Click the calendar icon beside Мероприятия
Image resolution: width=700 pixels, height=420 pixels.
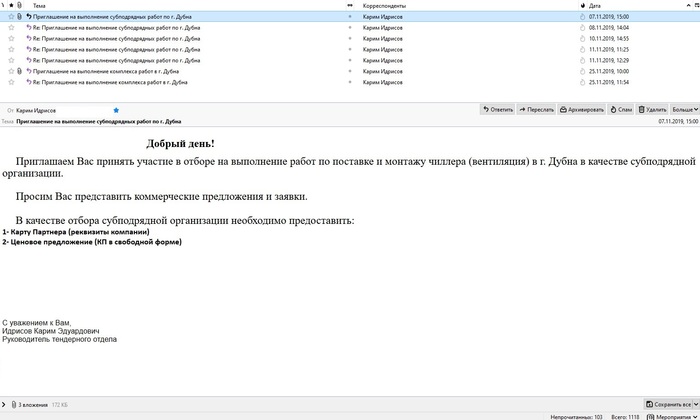650,417
